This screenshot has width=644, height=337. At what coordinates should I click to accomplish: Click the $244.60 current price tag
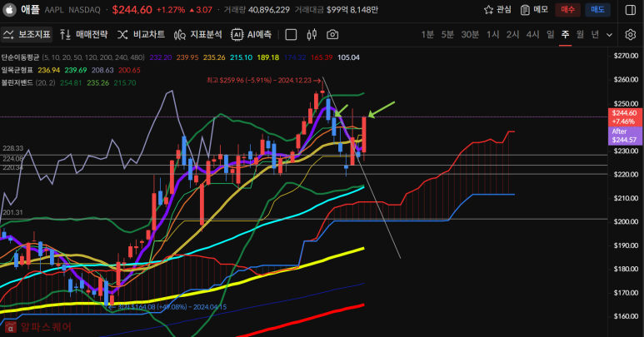(x=624, y=117)
